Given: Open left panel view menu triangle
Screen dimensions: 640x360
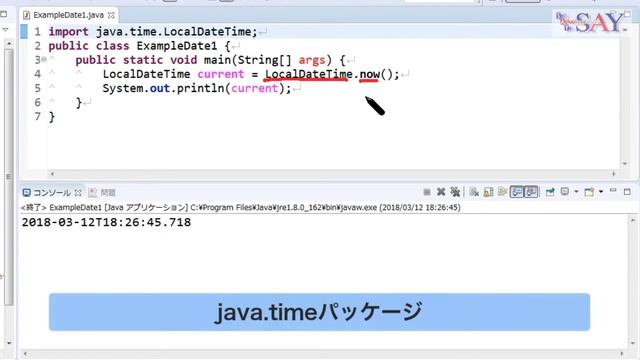Looking at the screenshot, I should point(5,30).
